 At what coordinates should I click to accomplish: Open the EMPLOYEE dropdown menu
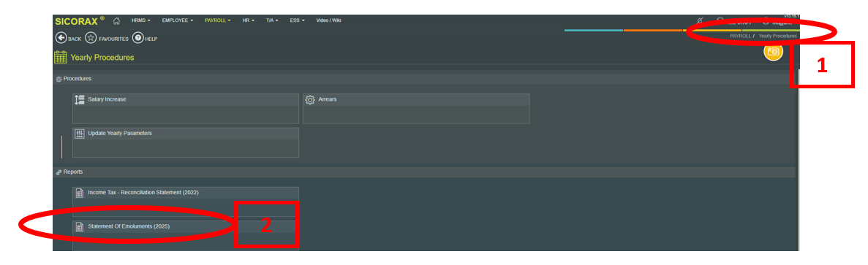(x=178, y=20)
